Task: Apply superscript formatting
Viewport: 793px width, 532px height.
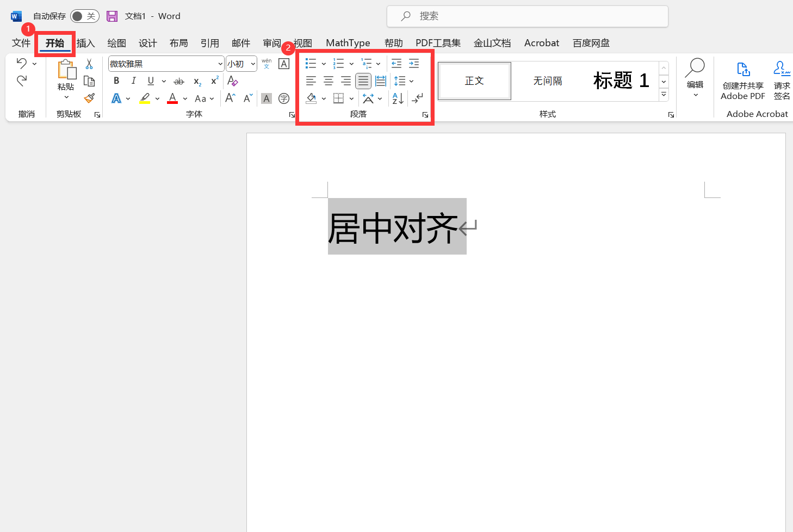Action: click(x=215, y=81)
